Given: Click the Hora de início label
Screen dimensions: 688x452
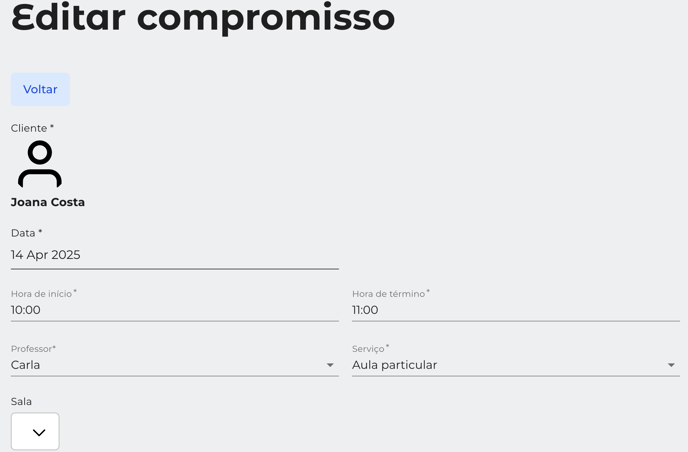Looking at the screenshot, I should [x=43, y=294].
